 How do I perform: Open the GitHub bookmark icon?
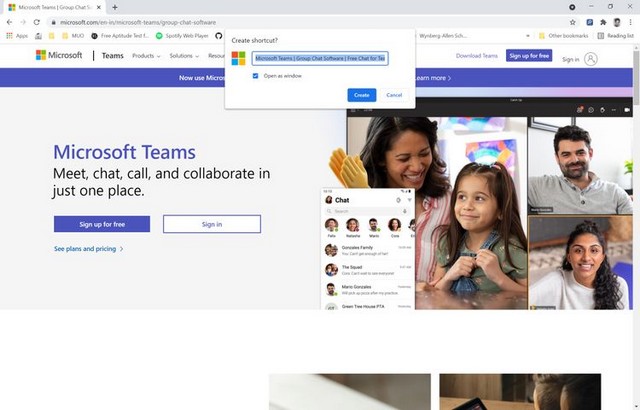coord(218,36)
